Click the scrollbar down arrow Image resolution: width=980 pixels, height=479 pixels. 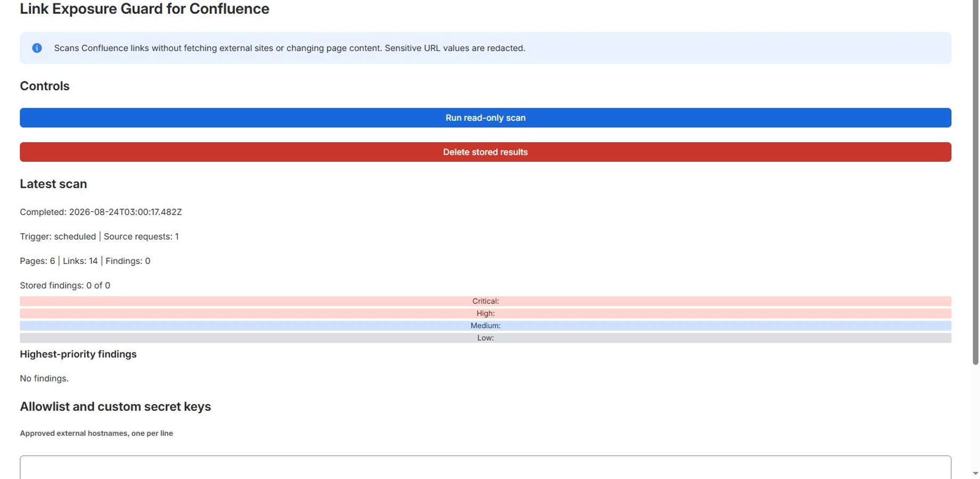pos(975,473)
